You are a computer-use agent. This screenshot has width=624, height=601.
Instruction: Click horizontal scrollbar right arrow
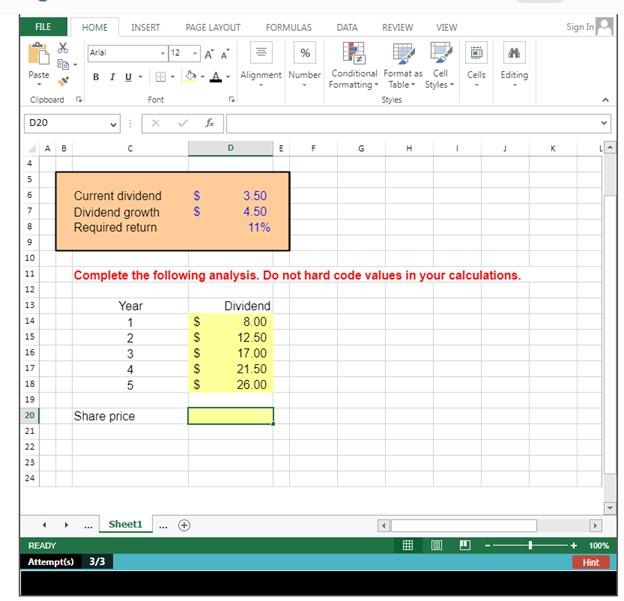coord(595,525)
